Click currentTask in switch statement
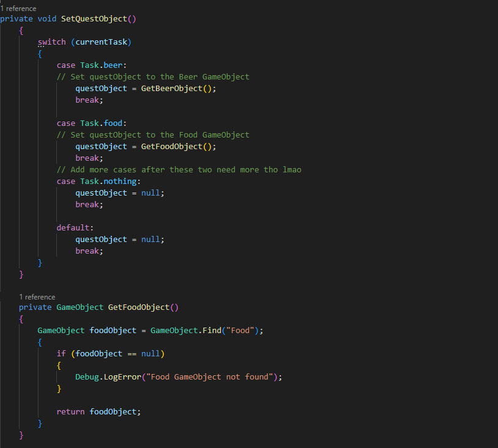The width and height of the screenshot is (498, 448). tap(102, 42)
